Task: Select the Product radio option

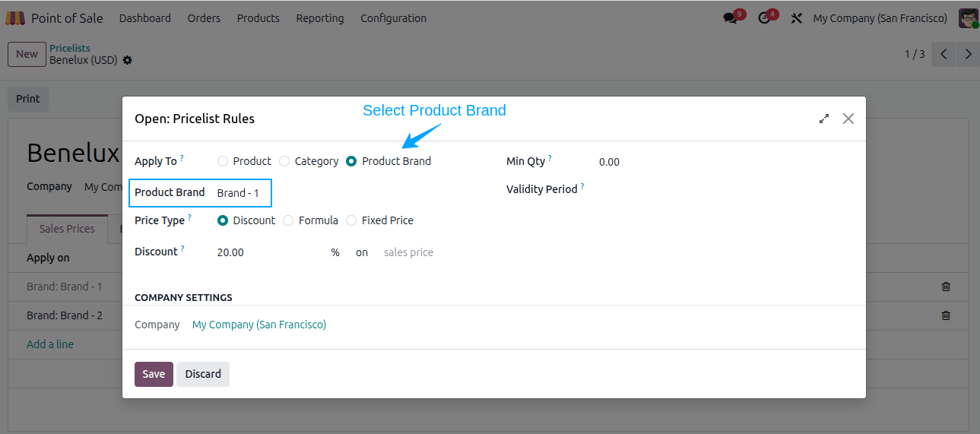Action: click(x=223, y=161)
